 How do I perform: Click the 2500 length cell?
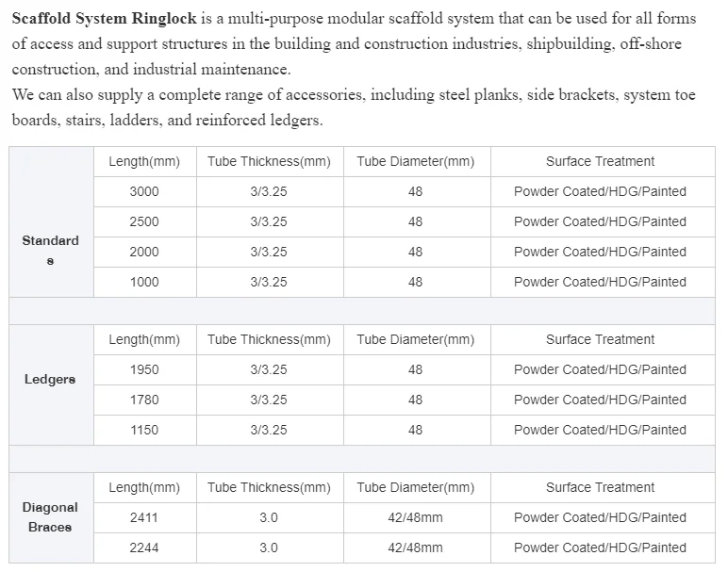click(145, 221)
